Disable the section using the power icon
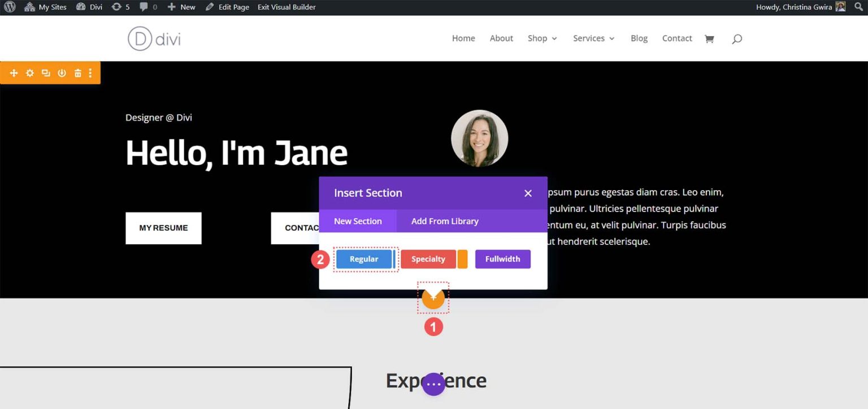This screenshot has width=868, height=409. (x=62, y=72)
